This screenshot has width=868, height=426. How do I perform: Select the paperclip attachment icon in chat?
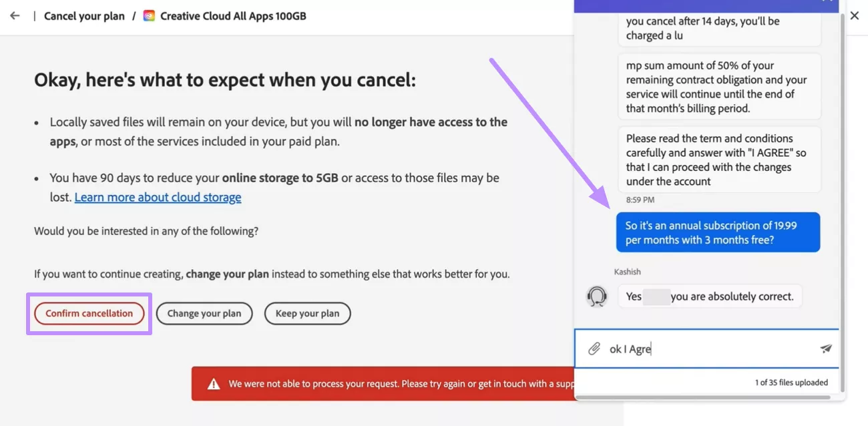pos(595,348)
